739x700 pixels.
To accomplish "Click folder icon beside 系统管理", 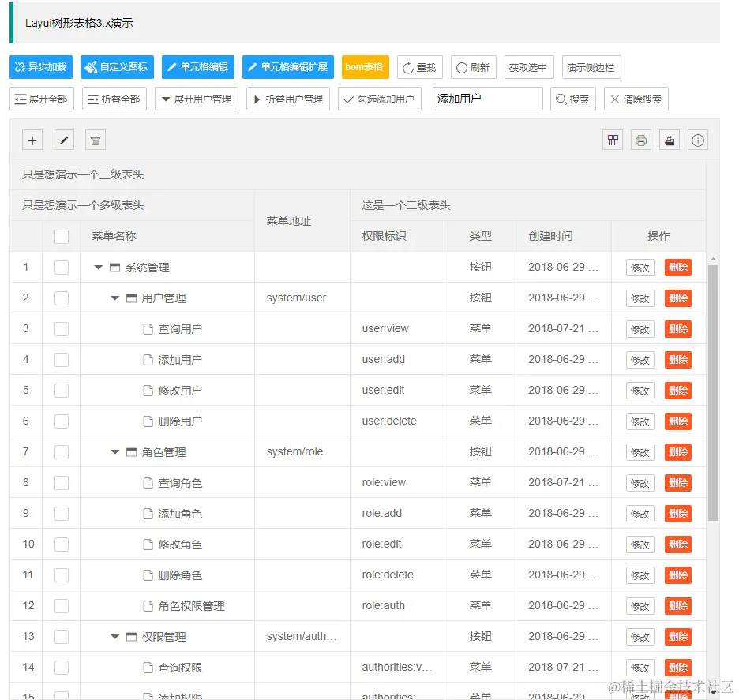I will click(x=114, y=268).
